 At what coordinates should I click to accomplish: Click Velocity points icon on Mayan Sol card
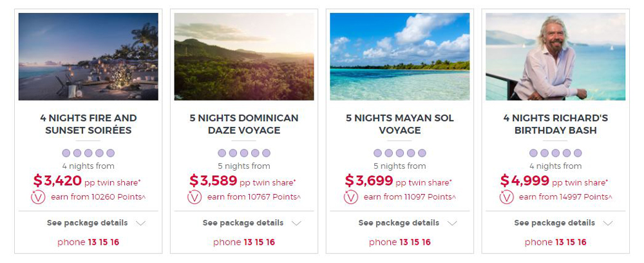(350, 197)
